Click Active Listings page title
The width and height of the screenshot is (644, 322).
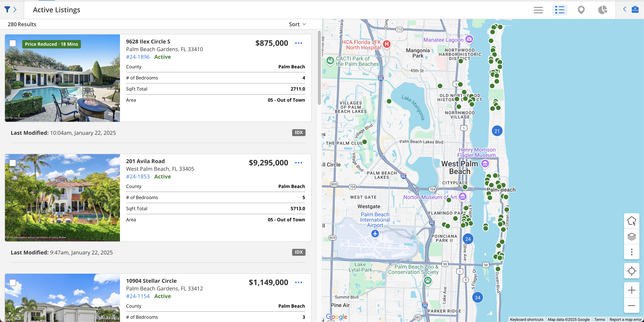click(57, 10)
